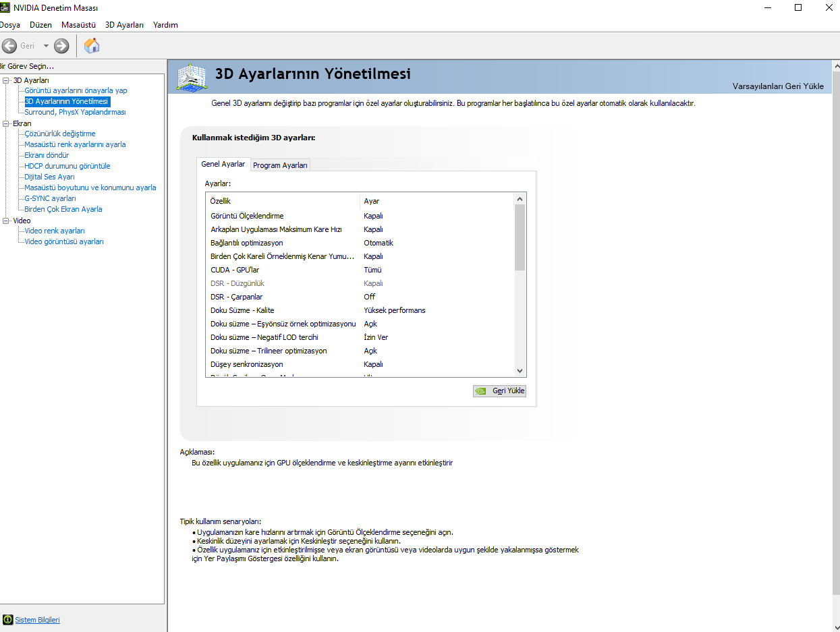The image size is (840, 632).
Task: Open the Home icon in toolbar
Action: [92, 46]
